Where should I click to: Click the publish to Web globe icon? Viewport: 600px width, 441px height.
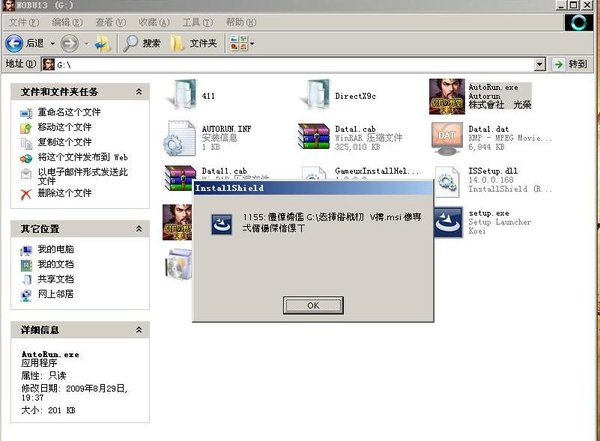pyautogui.click(x=26, y=158)
